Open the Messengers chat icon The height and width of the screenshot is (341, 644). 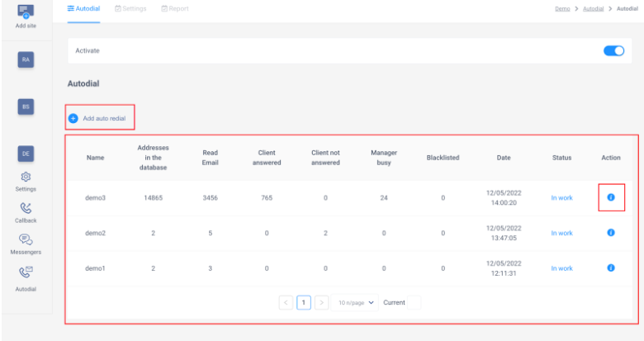pos(26,239)
